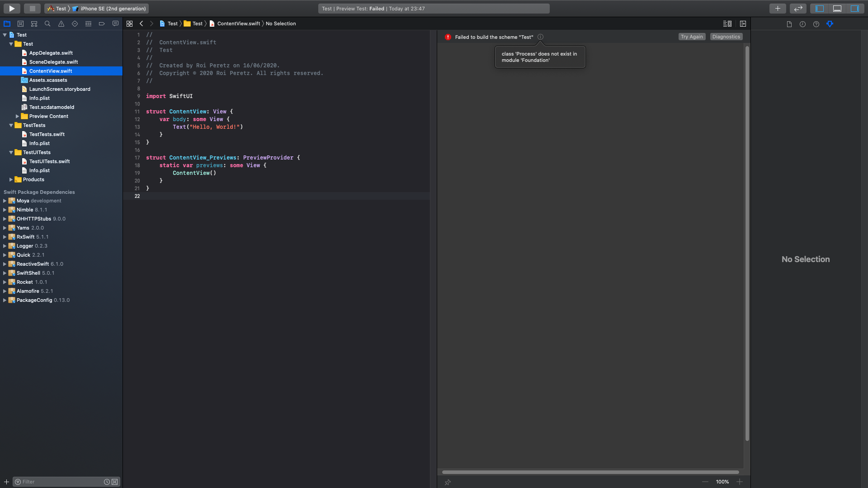Open the Breakpoint navigator icon

[102, 23]
